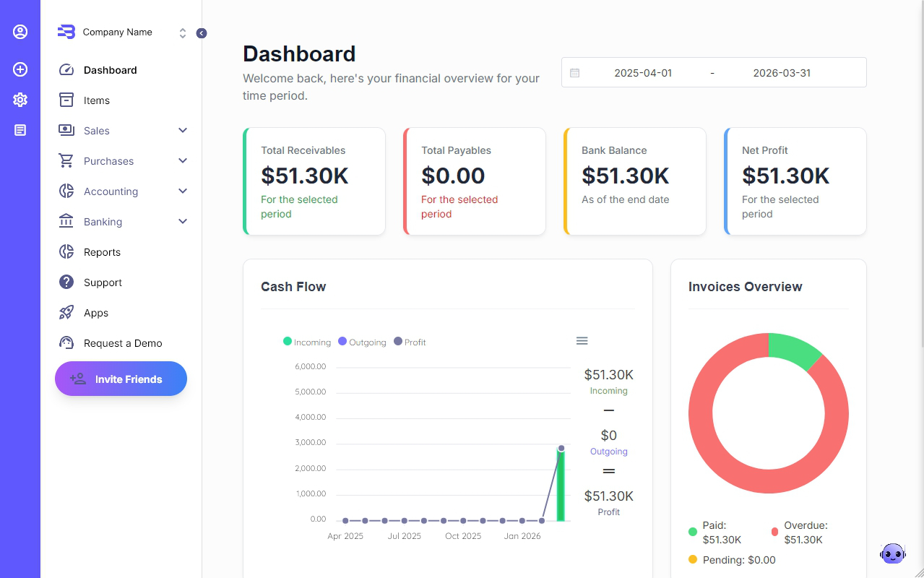
Task: Open the chart hamburger menu icon
Action: tap(582, 341)
